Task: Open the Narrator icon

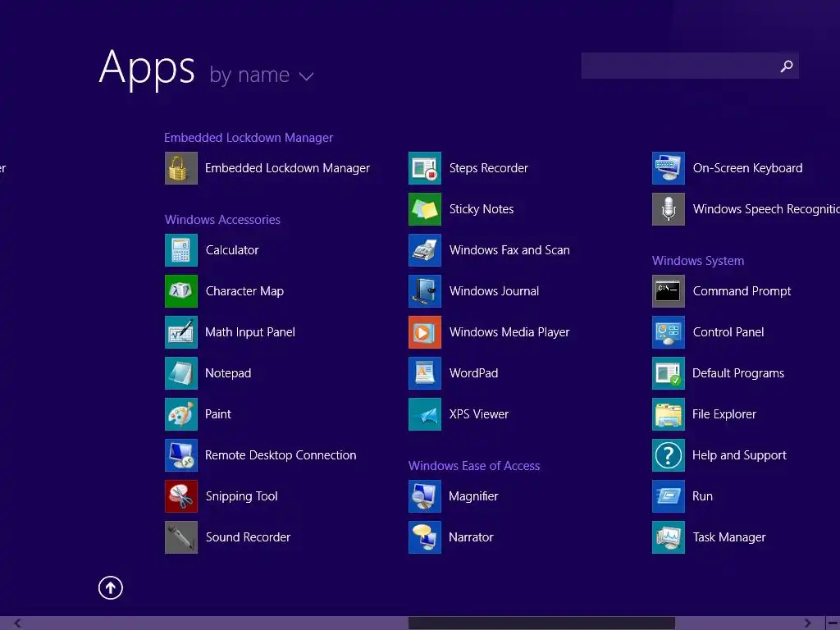Action: [425, 537]
